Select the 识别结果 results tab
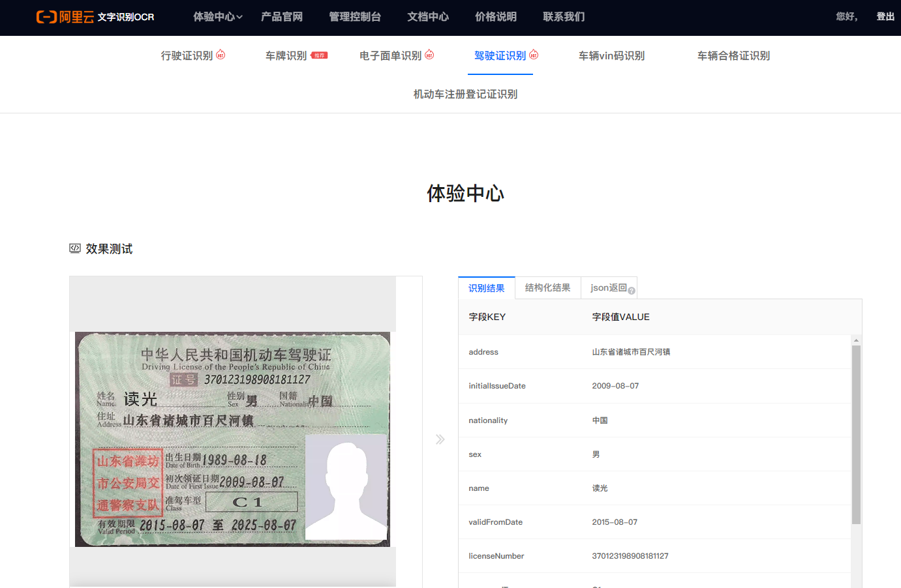 point(487,288)
